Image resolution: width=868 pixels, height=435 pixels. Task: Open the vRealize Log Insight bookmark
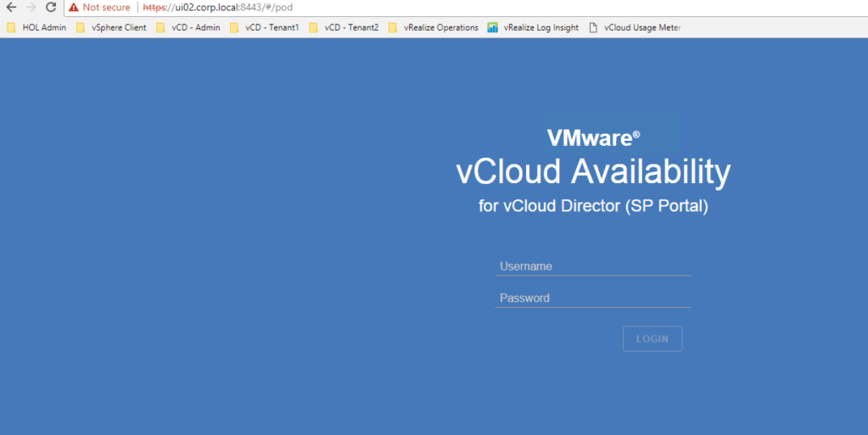pos(533,27)
